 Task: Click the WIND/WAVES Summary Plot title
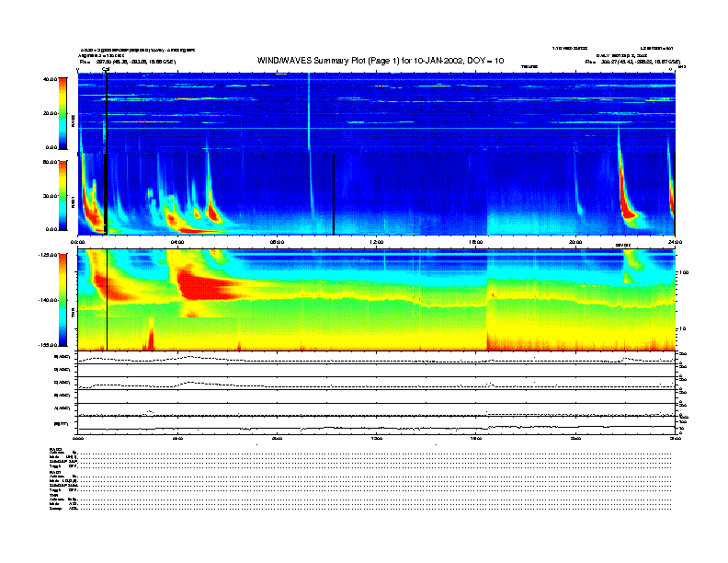[381, 61]
